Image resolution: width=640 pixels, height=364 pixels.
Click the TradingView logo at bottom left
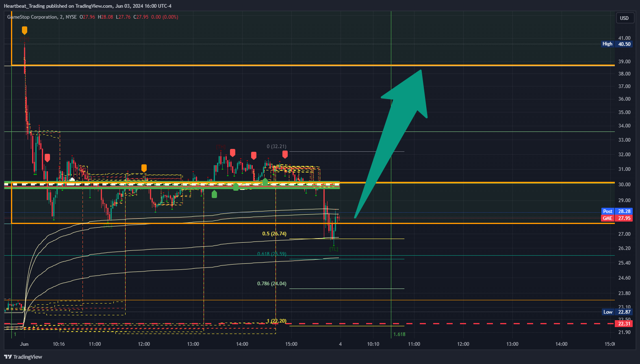click(23, 357)
